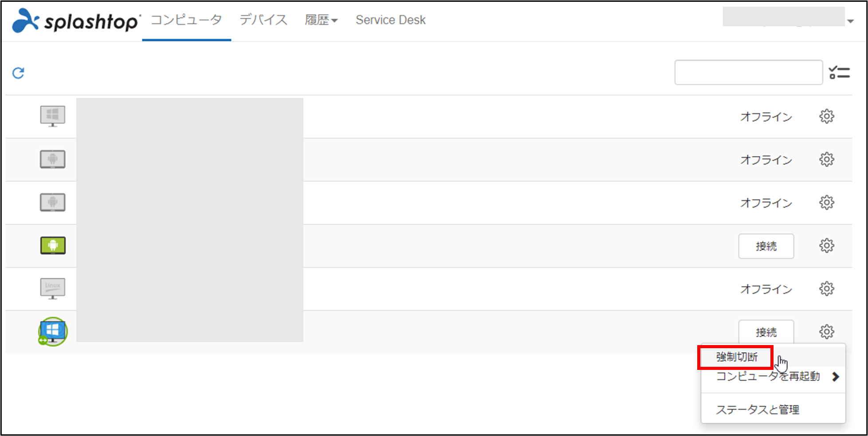Switch to the デバイス tab
Image resolution: width=868 pixels, height=436 pixels.
pos(263,20)
